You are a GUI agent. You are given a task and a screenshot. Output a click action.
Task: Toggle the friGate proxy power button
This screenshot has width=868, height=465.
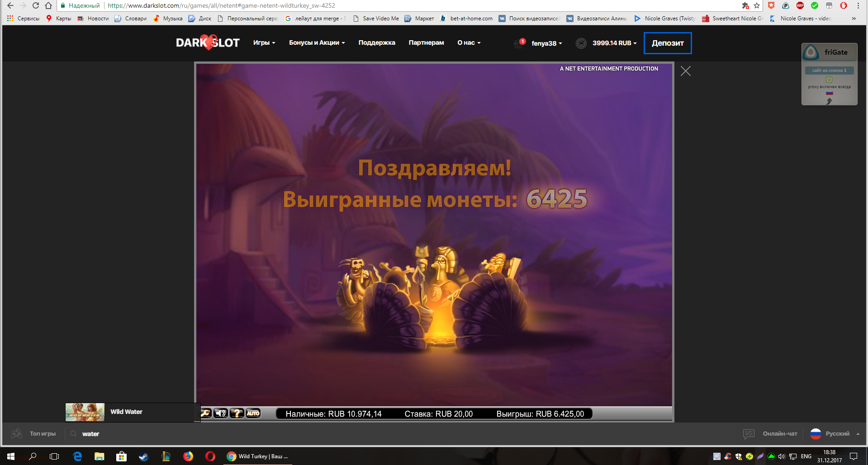click(x=829, y=79)
